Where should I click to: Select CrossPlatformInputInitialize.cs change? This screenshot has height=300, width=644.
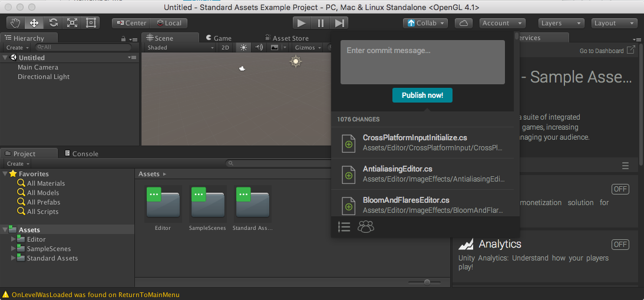(x=422, y=143)
